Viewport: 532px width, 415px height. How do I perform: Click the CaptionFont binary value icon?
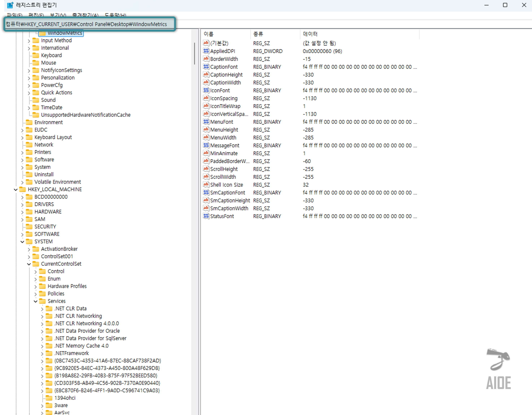pos(206,67)
